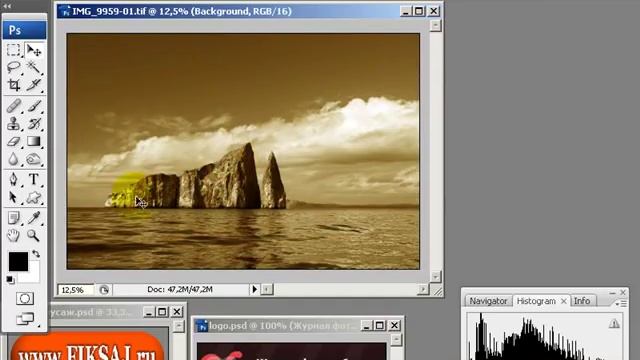
Task: Click the status bar icon beside zoom field
Action: (x=104, y=290)
